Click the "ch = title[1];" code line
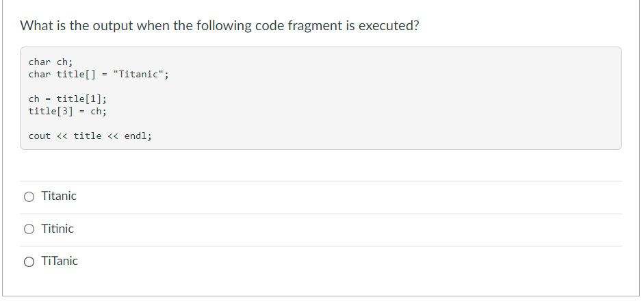This screenshot has height=306, width=644. tap(68, 99)
